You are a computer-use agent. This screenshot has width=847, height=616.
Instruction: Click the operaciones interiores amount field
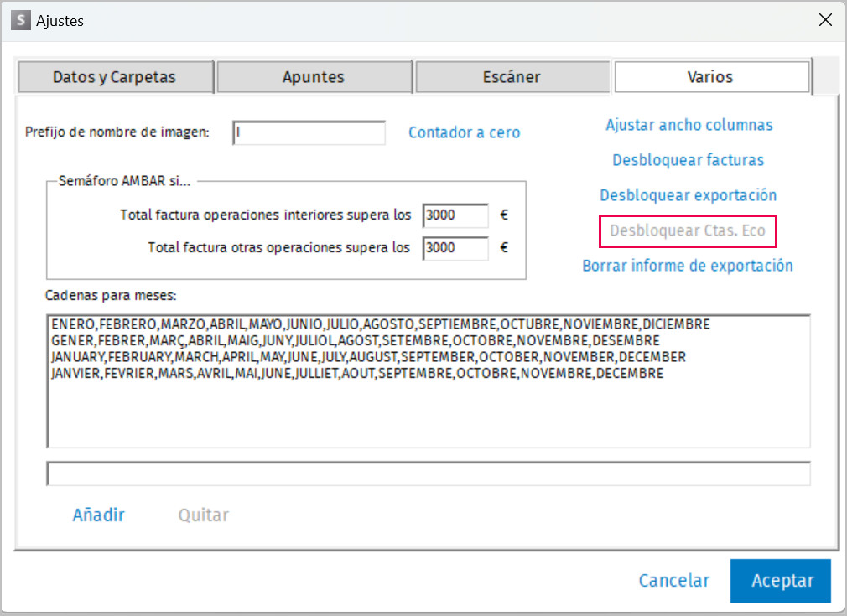point(455,215)
